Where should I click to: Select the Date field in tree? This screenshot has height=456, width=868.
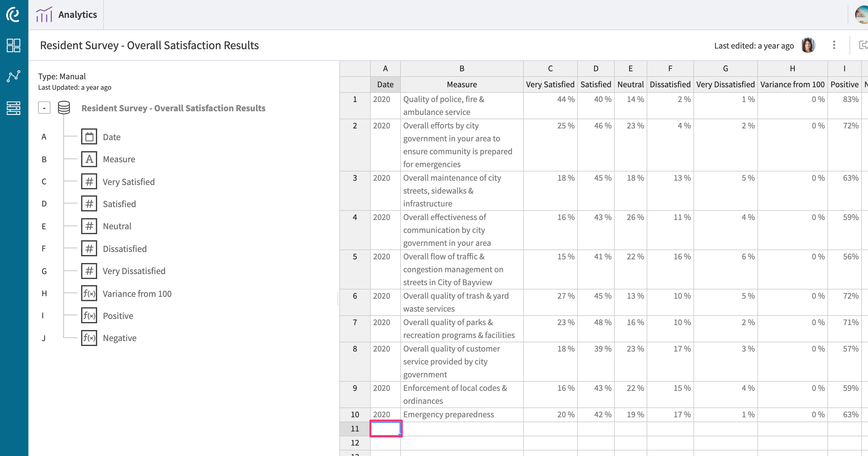pyautogui.click(x=112, y=137)
